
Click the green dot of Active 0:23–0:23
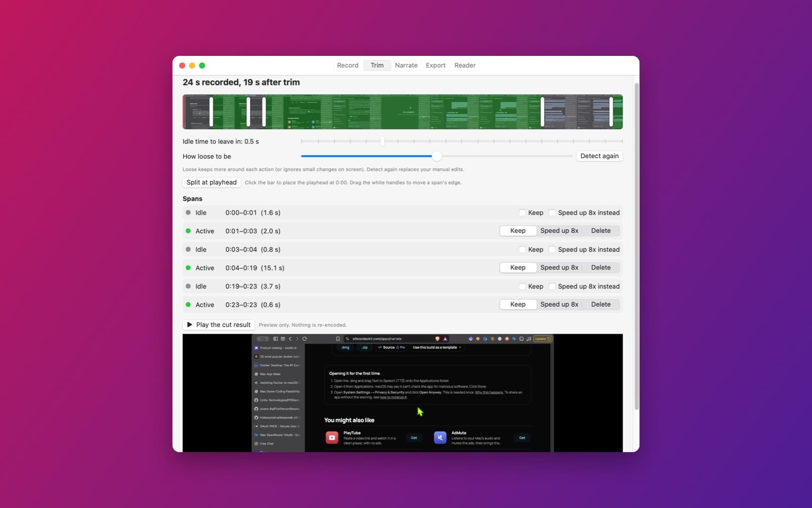(188, 304)
